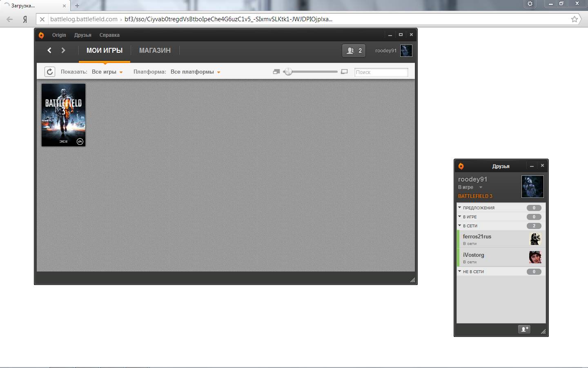Click the roodey91 avatar in Origin header

point(406,51)
